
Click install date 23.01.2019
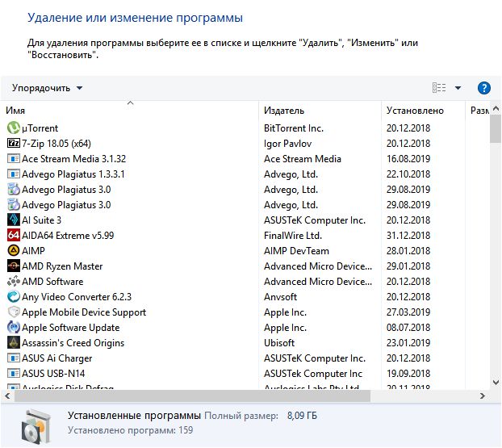click(408, 343)
